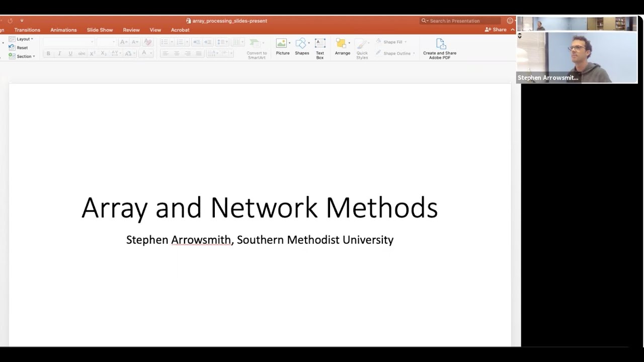Image resolution: width=644 pixels, height=362 pixels.
Task: Clear all text formatting
Action: (147, 42)
